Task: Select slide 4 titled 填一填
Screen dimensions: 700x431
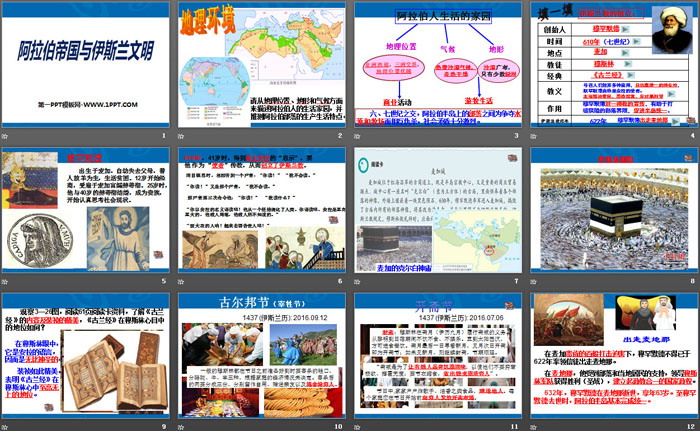Action: (x=614, y=65)
